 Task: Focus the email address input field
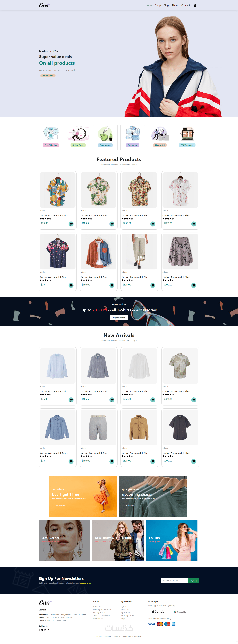pos(174,581)
